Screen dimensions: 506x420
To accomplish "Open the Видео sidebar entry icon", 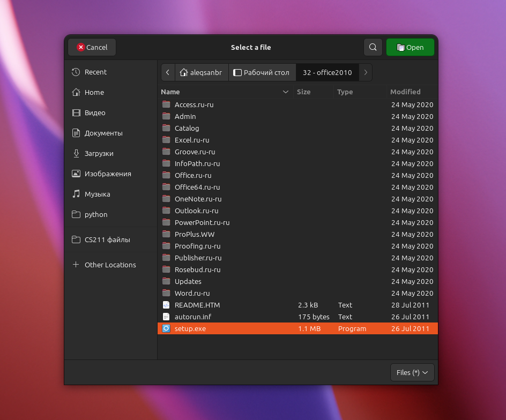I will click(x=76, y=112).
